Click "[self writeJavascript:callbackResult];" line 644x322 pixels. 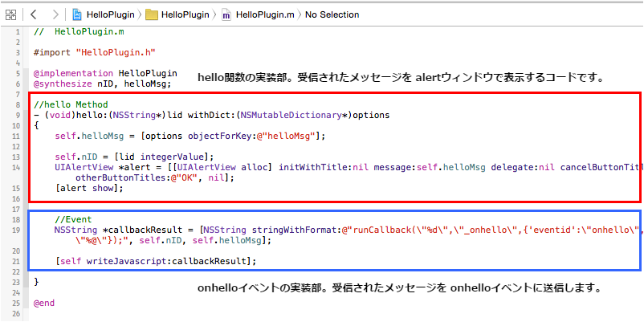(x=155, y=261)
